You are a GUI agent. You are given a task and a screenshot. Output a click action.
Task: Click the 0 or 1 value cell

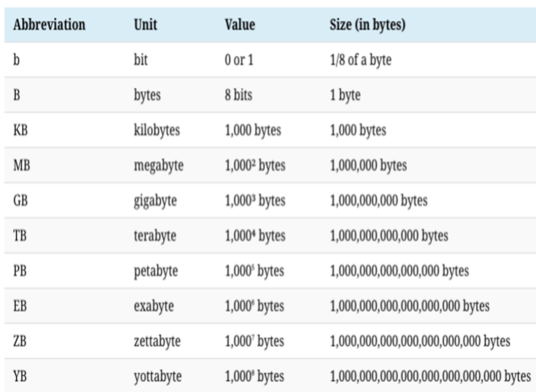pos(239,60)
